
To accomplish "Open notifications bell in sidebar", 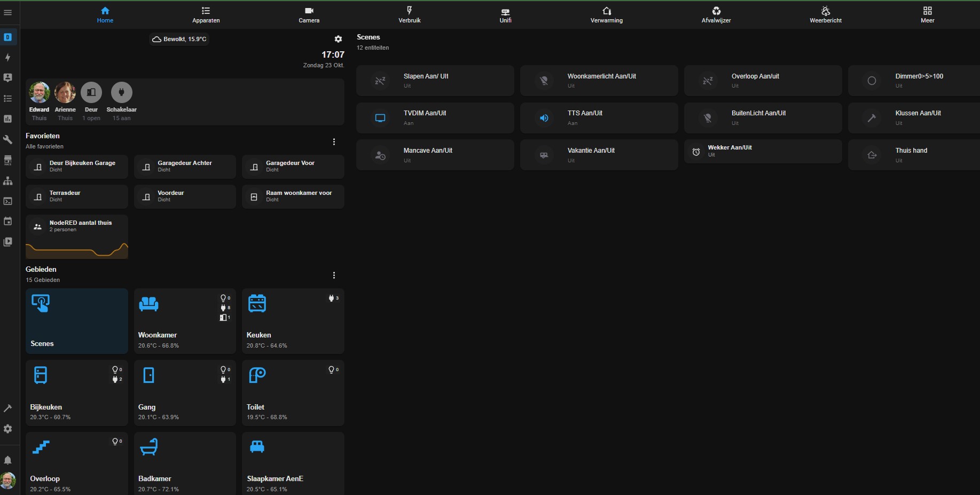I will pyautogui.click(x=8, y=460).
